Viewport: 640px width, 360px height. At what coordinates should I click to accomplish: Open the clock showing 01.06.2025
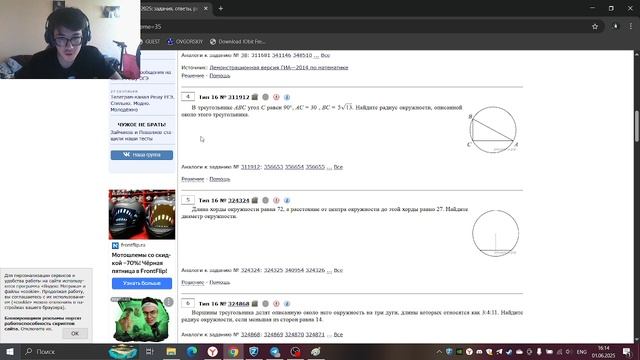603,351
